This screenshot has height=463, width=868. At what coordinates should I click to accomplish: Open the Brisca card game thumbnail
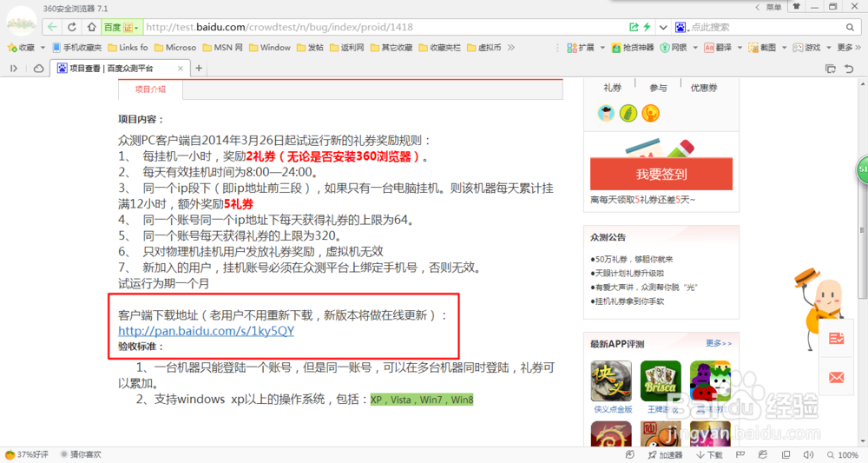pyautogui.click(x=661, y=381)
